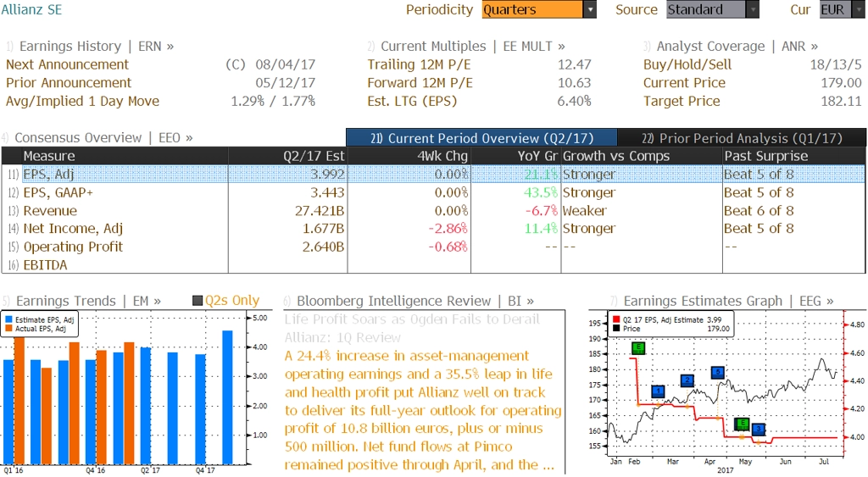Click the green E marker near February
The image size is (868, 477).
pos(637,348)
